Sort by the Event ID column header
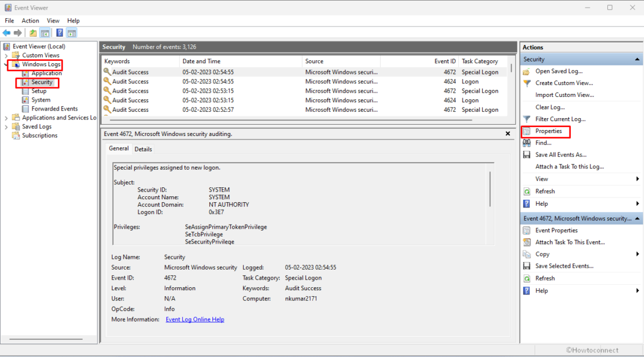Screen dimensions: 644x357 (419, 61)
